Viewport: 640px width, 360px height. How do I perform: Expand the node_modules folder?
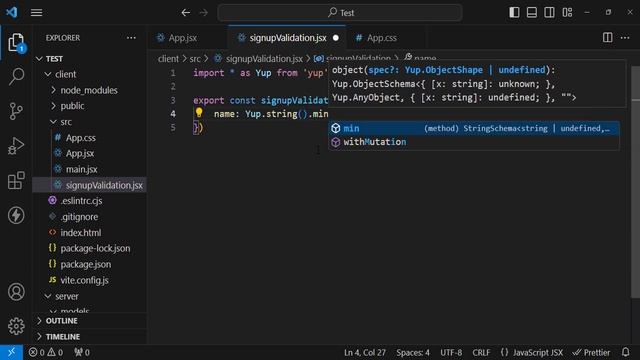[x=89, y=90]
